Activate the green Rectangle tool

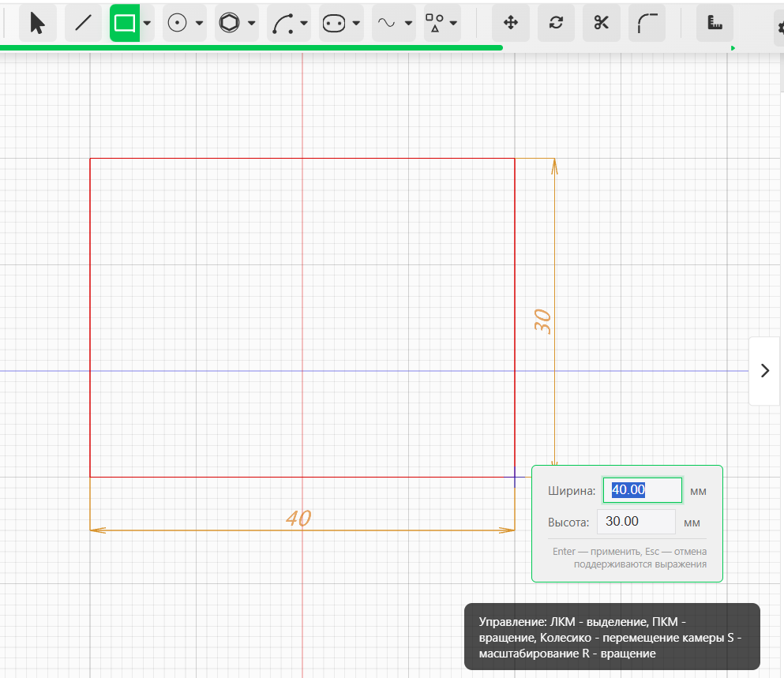125,23
